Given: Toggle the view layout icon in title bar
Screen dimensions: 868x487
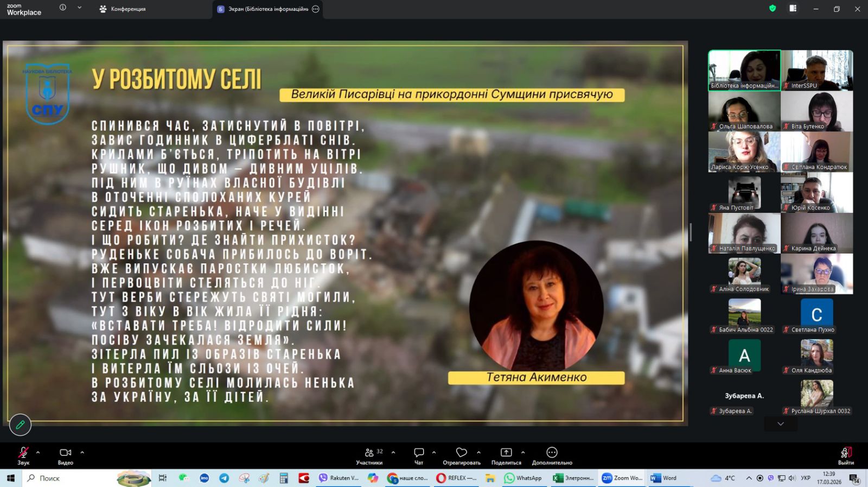Looking at the screenshot, I should [x=793, y=9].
